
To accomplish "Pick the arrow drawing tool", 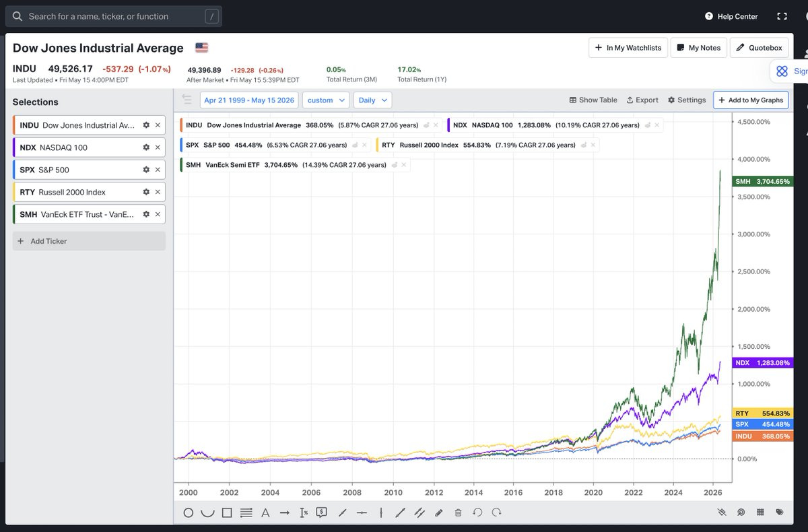I will point(285,512).
